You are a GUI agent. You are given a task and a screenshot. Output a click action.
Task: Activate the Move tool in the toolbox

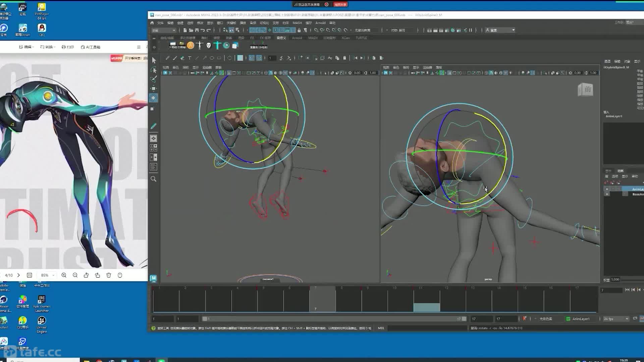[x=154, y=88]
